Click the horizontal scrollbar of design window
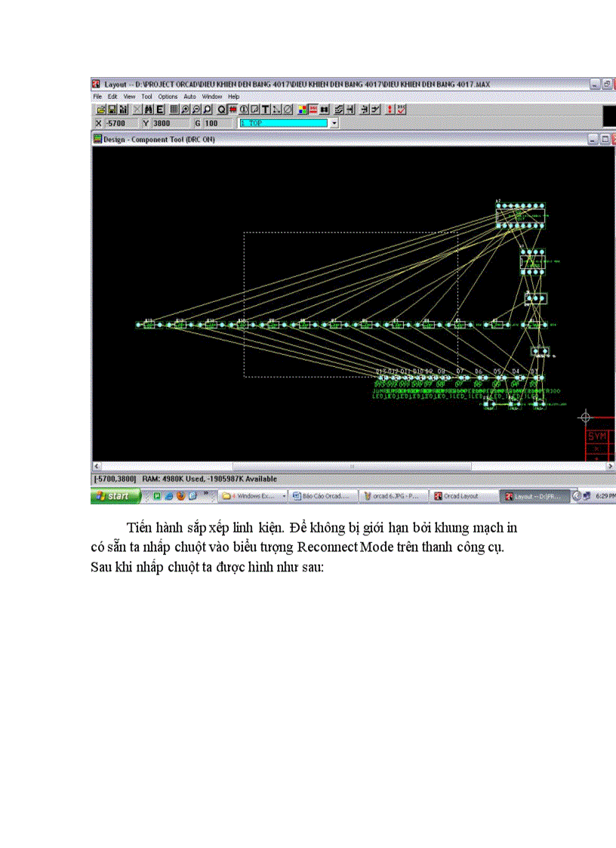Viewport: 616px width, 848px height. (x=351, y=467)
